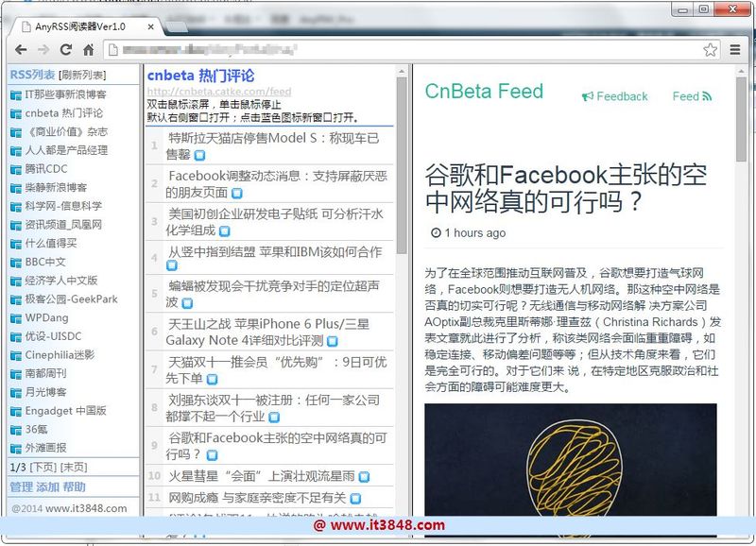Open the 外滩画报 feed
Image resolution: width=756 pixels, height=546 pixels.
point(45,448)
